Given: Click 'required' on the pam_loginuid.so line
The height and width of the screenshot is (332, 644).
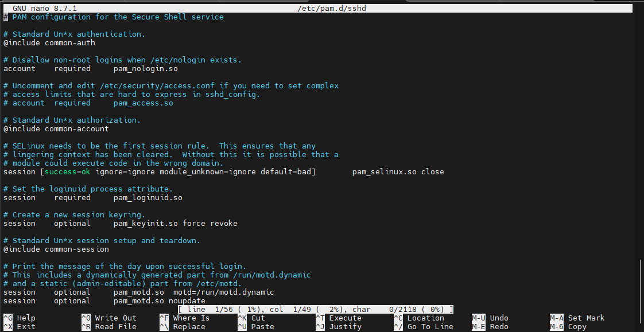Looking at the screenshot, I should [72, 197].
